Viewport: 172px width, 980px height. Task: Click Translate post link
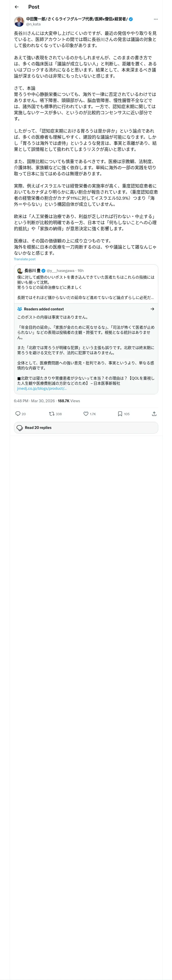pos(24,259)
